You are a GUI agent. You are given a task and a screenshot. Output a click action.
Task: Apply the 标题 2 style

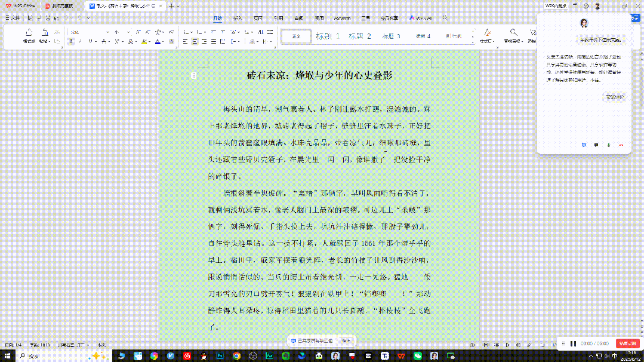(x=360, y=36)
